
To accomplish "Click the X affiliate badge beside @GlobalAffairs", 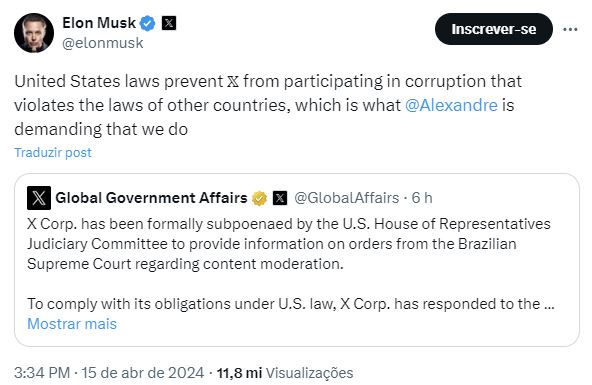I will (280, 198).
